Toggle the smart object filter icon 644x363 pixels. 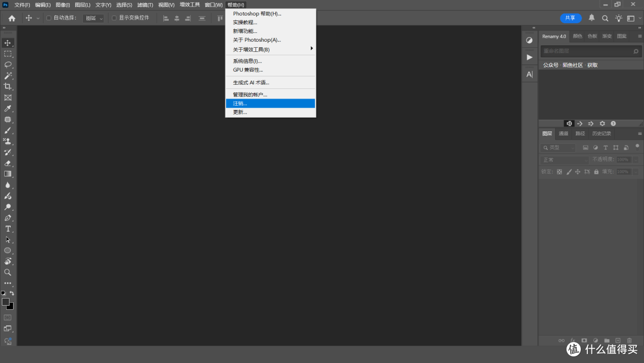626,147
